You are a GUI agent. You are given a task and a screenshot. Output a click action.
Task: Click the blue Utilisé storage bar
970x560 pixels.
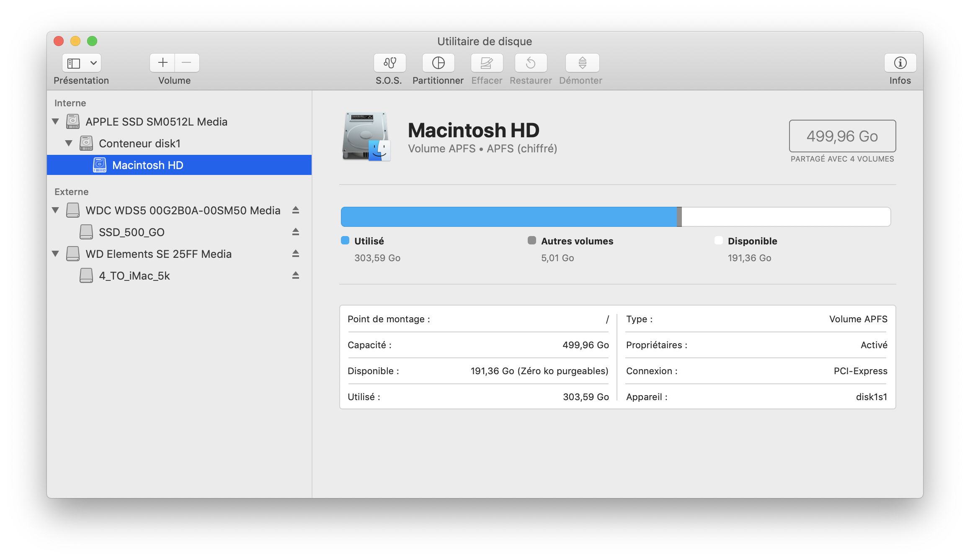pos(508,217)
